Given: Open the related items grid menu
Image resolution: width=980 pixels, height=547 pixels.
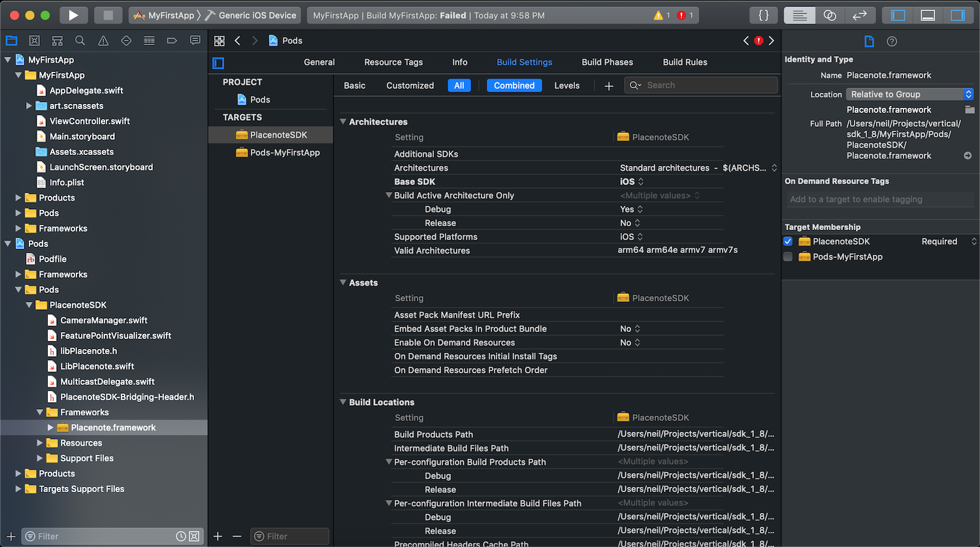Looking at the screenshot, I should (x=220, y=41).
